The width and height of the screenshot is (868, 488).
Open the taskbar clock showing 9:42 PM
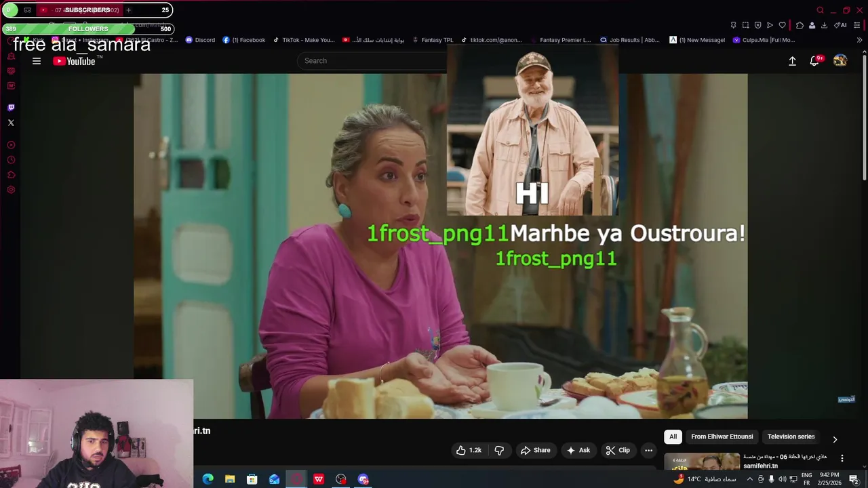click(829, 479)
